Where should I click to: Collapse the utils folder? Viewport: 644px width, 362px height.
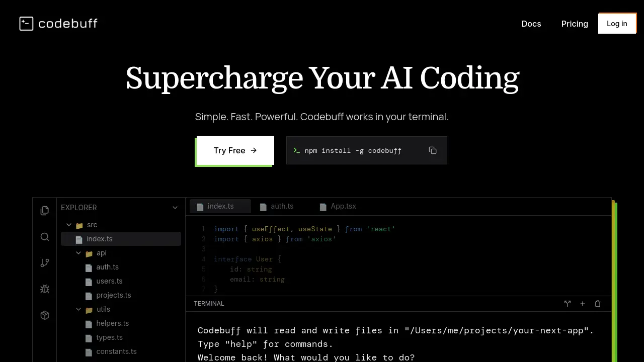78,309
